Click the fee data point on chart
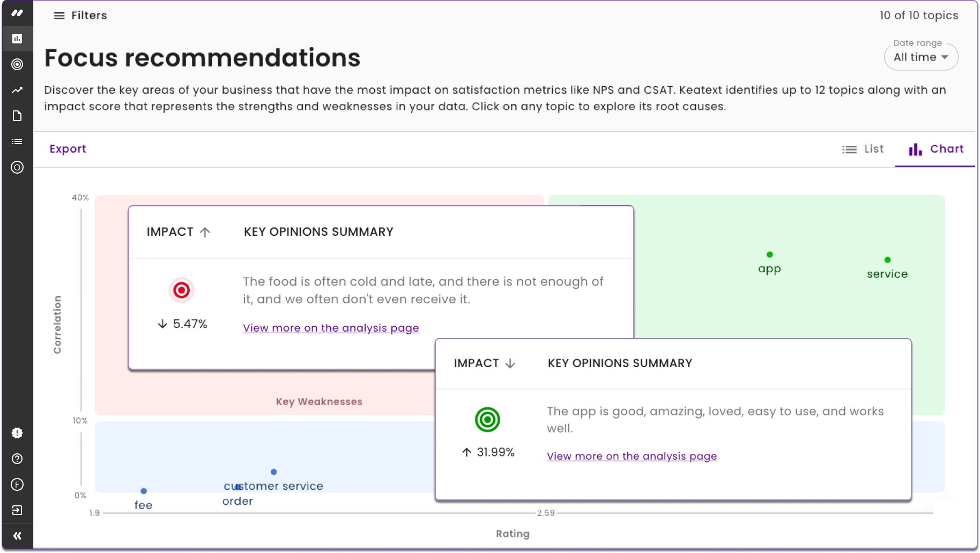The image size is (980, 553). [144, 491]
